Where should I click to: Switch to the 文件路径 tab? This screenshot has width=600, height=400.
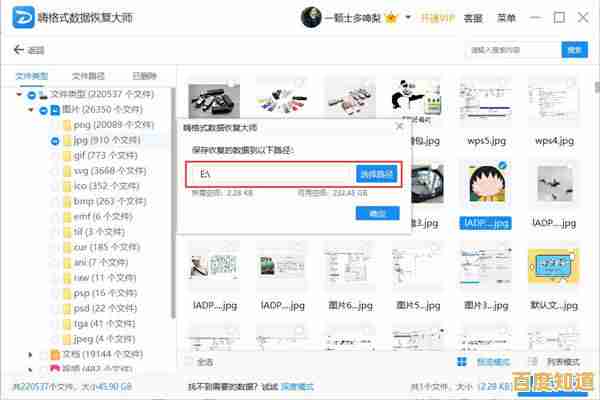click(87, 76)
